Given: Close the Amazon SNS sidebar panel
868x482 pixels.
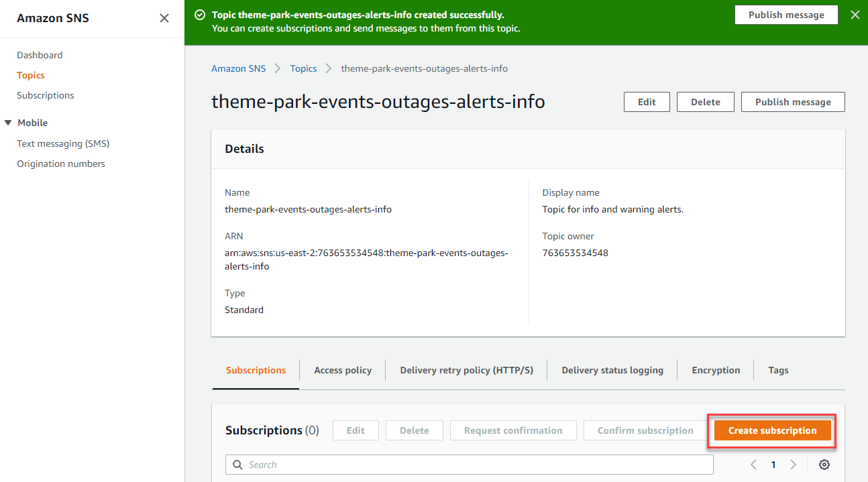Looking at the screenshot, I should [164, 18].
